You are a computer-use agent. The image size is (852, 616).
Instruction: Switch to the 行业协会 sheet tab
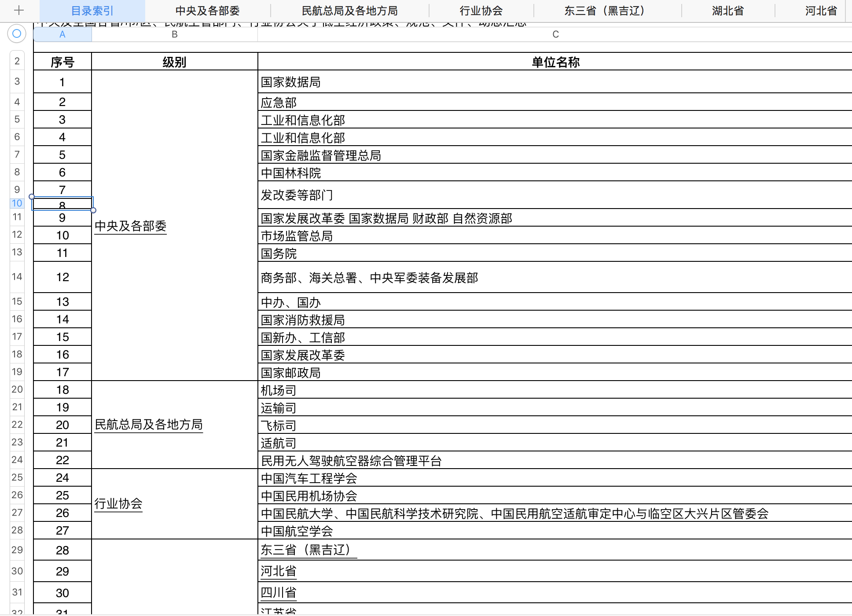coord(481,11)
